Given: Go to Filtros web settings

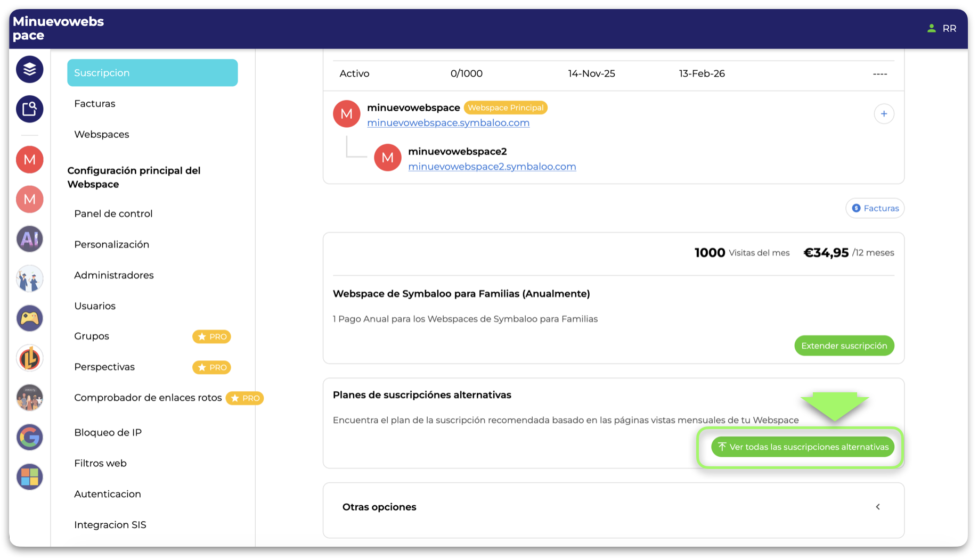Looking at the screenshot, I should tap(101, 464).
